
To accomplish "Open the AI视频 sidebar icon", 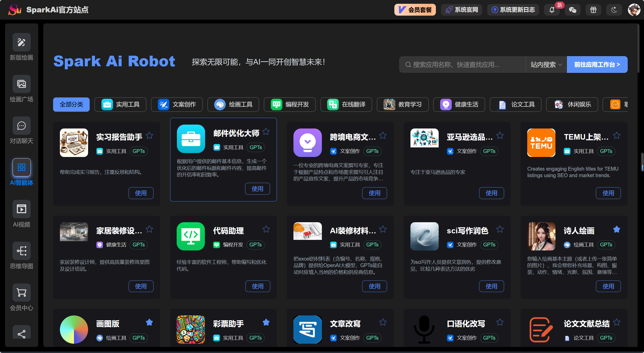I will coord(21,209).
